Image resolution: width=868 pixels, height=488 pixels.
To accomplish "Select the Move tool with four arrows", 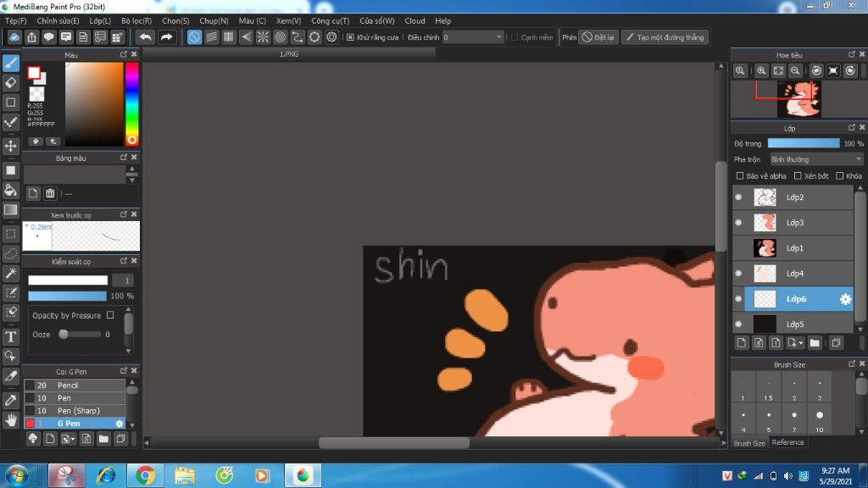I will tap(11, 146).
